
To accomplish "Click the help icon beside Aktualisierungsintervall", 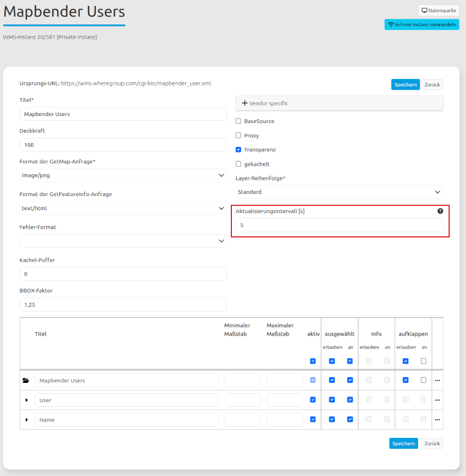I will point(440,211).
